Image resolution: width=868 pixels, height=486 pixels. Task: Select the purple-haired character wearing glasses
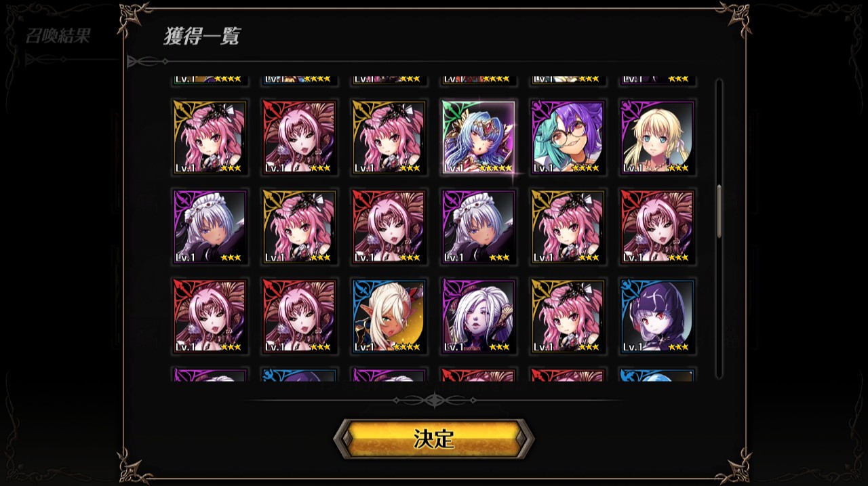click(568, 138)
